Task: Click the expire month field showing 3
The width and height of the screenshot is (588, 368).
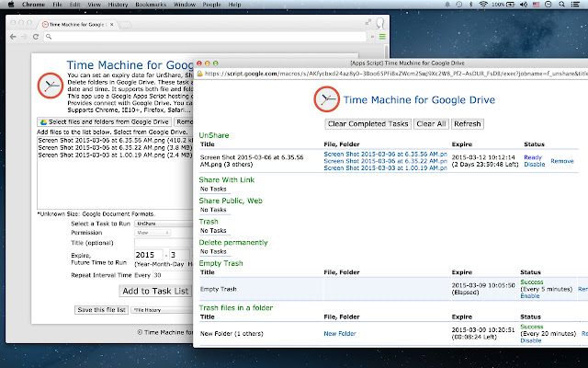Action: coord(180,255)
